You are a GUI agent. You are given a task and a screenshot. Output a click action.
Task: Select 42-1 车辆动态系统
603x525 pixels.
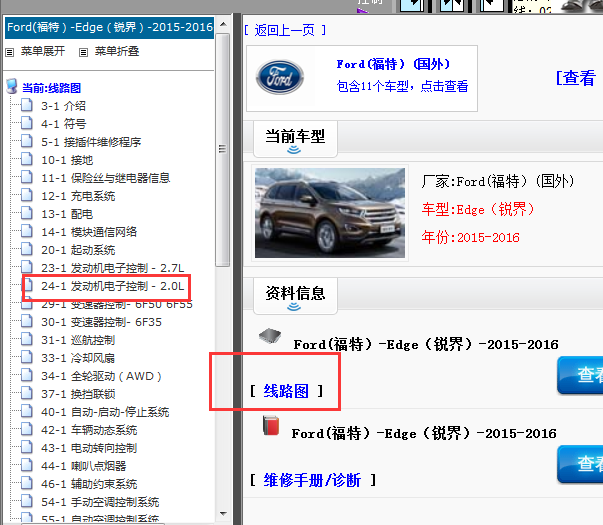(x=89, y=430)
